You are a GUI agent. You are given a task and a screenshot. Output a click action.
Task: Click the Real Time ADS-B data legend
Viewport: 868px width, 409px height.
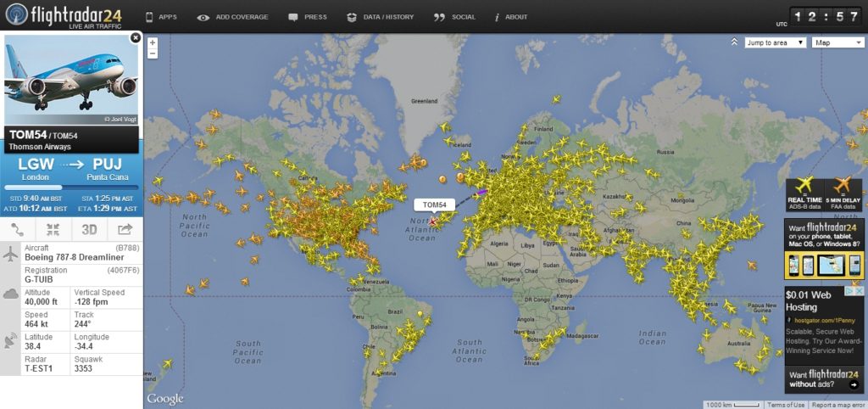click(805, 194)
